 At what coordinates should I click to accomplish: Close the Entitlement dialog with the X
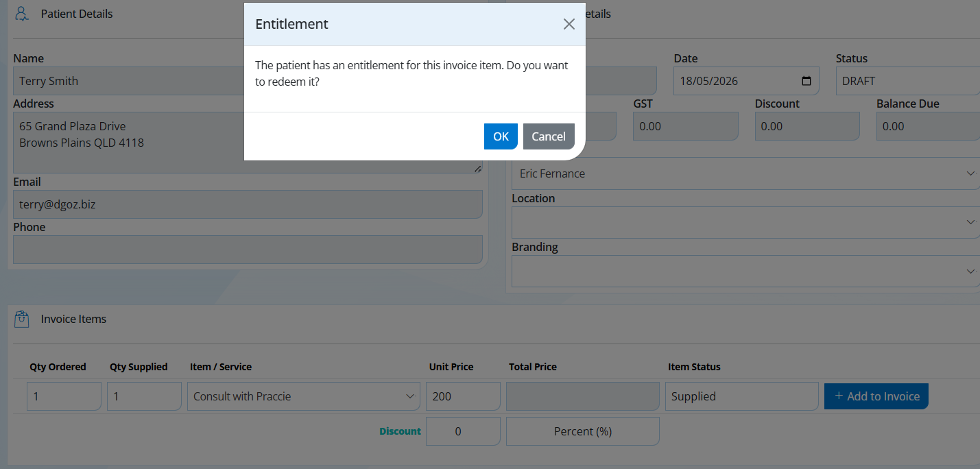pos(569,24)
